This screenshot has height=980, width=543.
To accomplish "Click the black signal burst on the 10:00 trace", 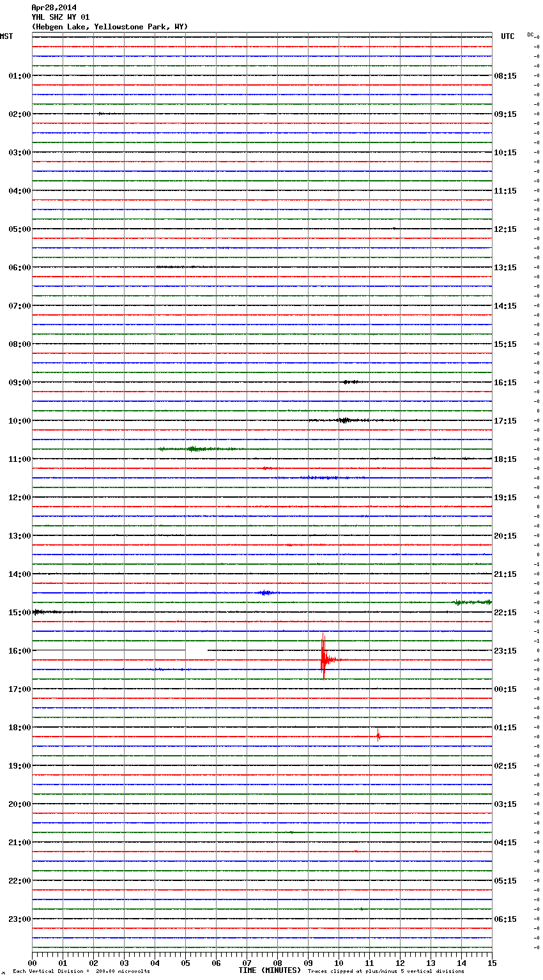I will click(x=345, y=420).
